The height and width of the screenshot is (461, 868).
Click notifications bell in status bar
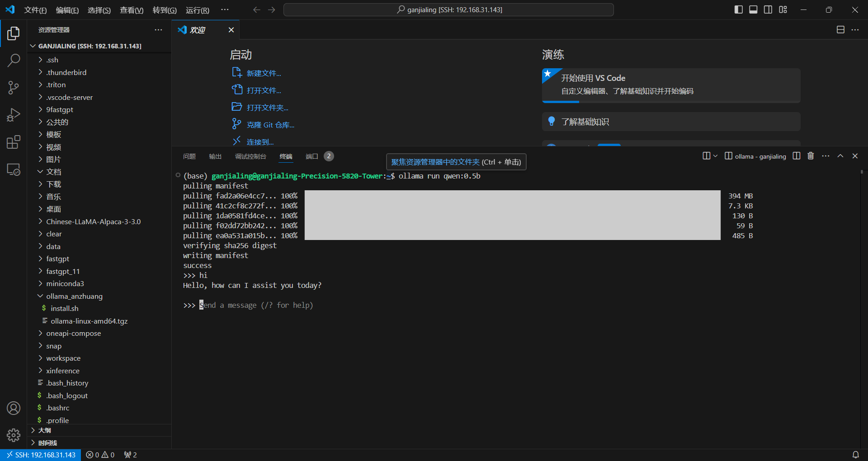(856, 455)
